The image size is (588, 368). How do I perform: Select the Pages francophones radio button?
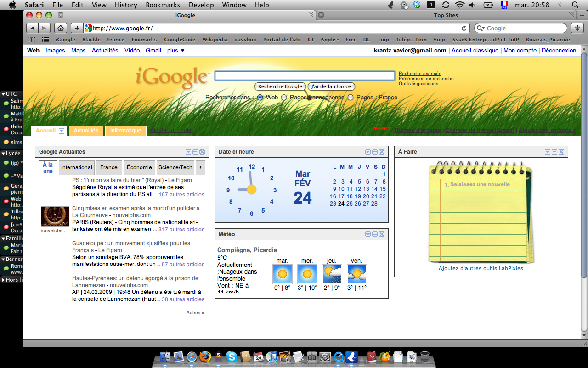point(284,98)
